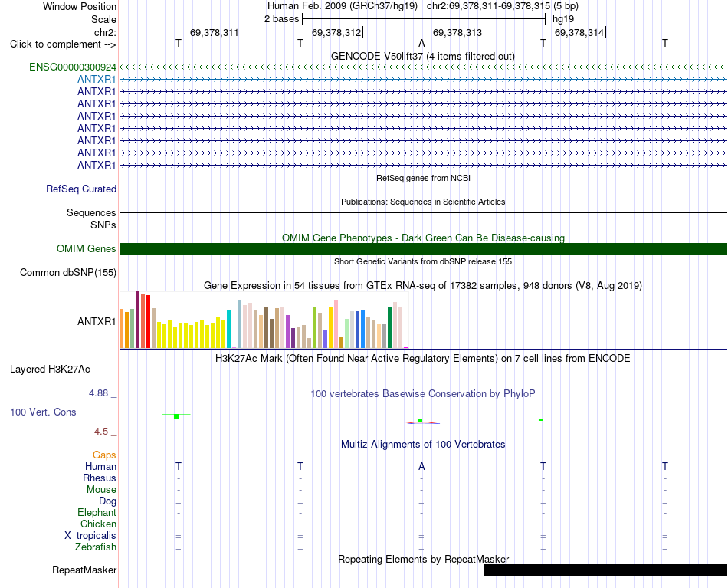Image resolution: width=728 pixels, height=588 pixels.
Task: Click the A base in the complement row
Action: pos(421,43)
